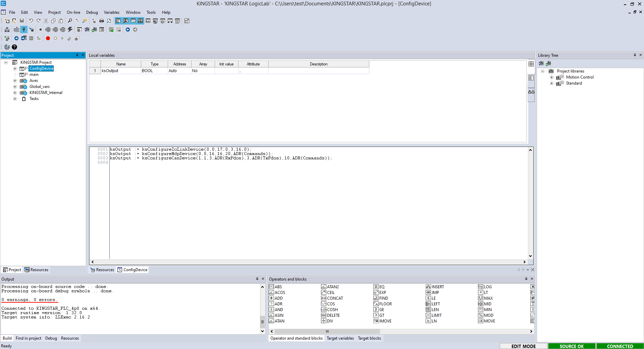Click the BOOL type cell
Viewport: 644px width, 349px height.
click(154, 71)
